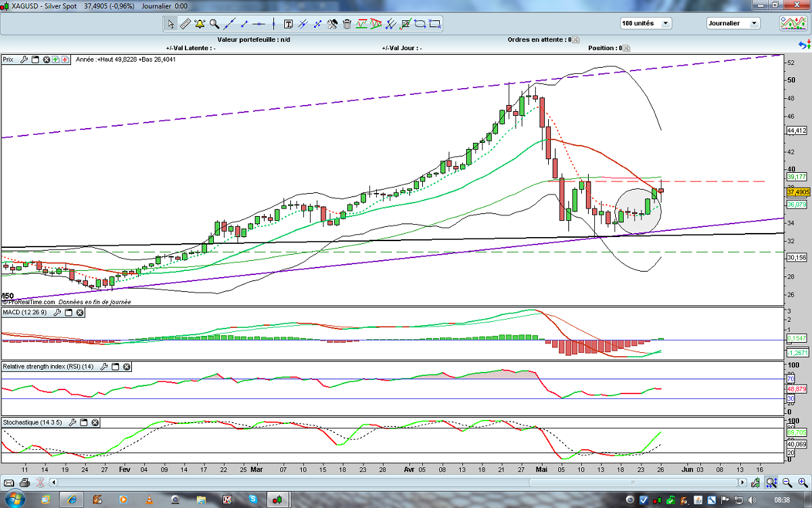The height and width of the screenshot is (508, 812).
Task: Activate the magnifying glass zoom tool
Action: 215,24
